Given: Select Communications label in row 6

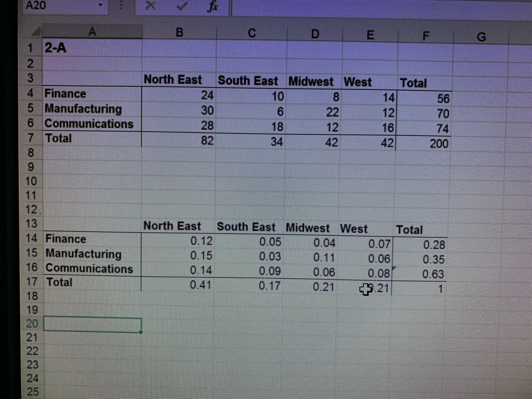Looking at the screenshot, I should click(x=89, y=124).
